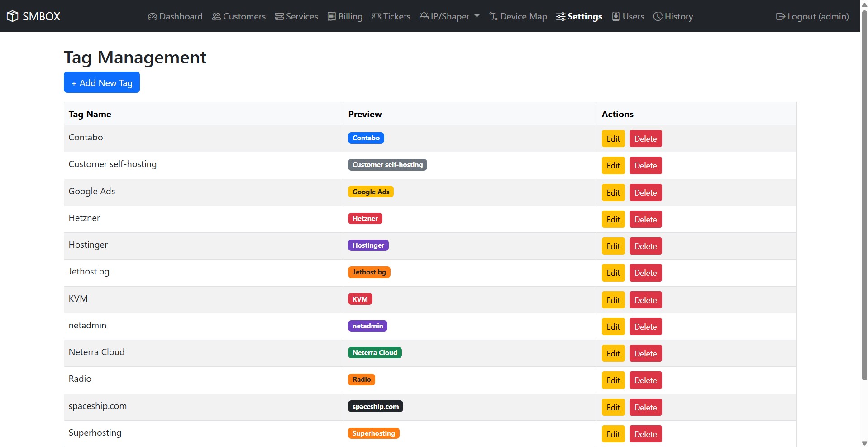Click the blue Contabo preview badge
The height and width of the screenshot is (447, 868).
coord(366,138)
